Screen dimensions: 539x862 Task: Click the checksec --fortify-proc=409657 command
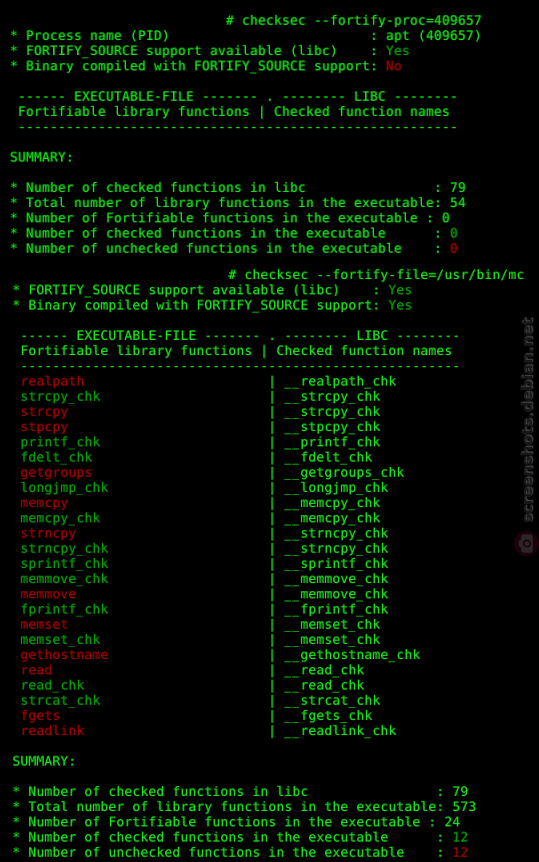click(354, 21)
